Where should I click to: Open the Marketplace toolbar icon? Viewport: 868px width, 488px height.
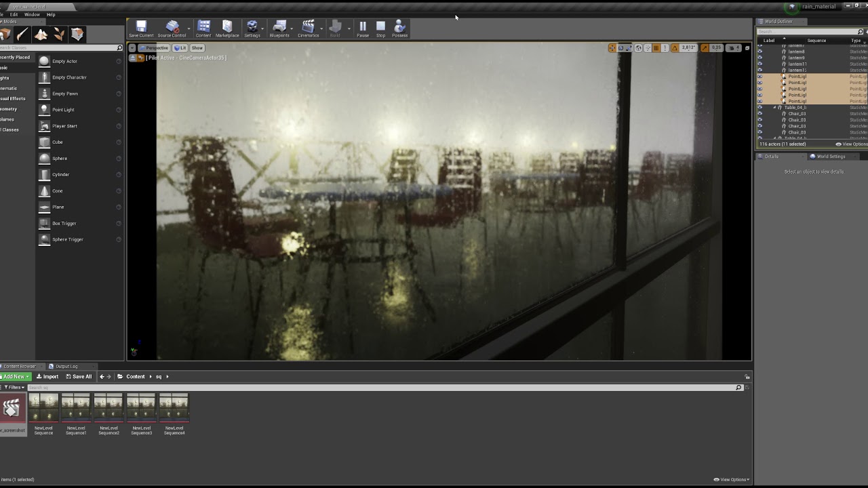coord(227,28)
